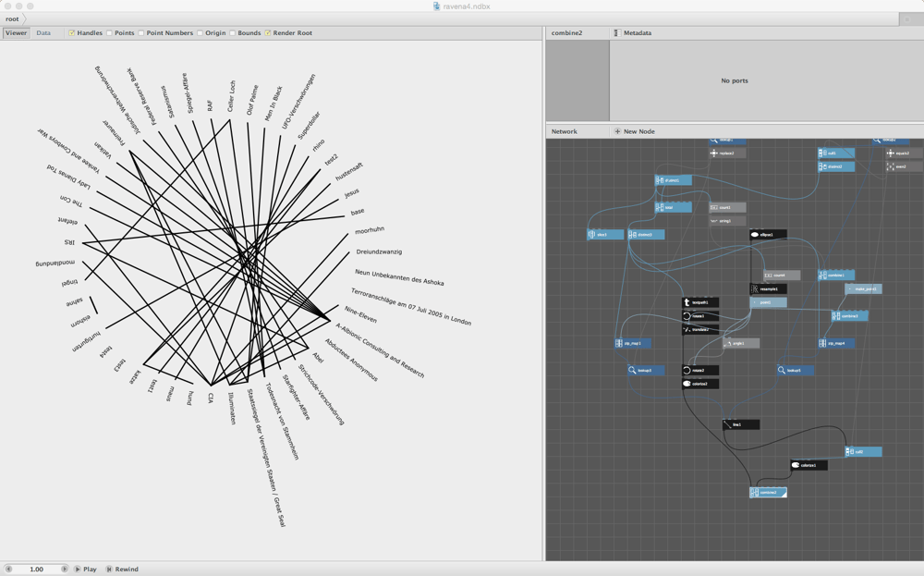Select the string1 node

click(727, 221)
